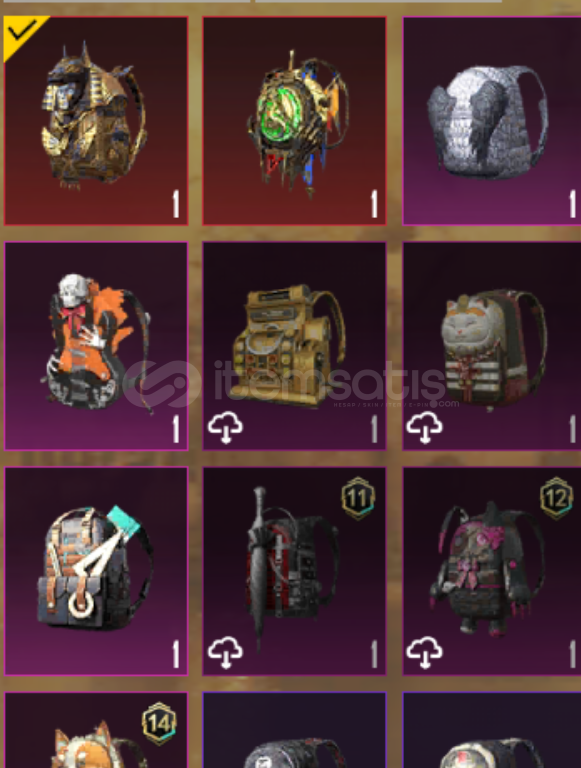Select the compass and ruler school backpack

(96, 571)
